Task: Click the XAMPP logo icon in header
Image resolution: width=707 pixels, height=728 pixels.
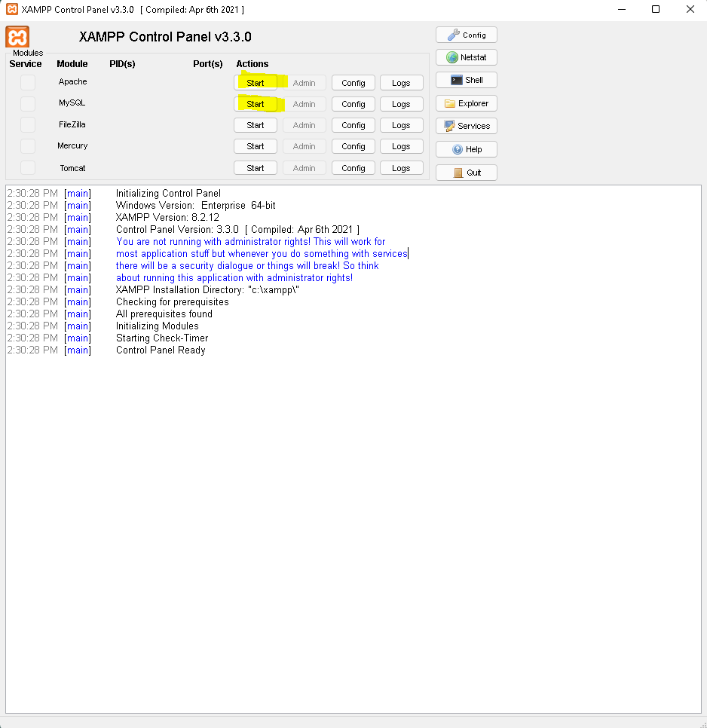Action: pyautogui.click(x=17, y=38)
